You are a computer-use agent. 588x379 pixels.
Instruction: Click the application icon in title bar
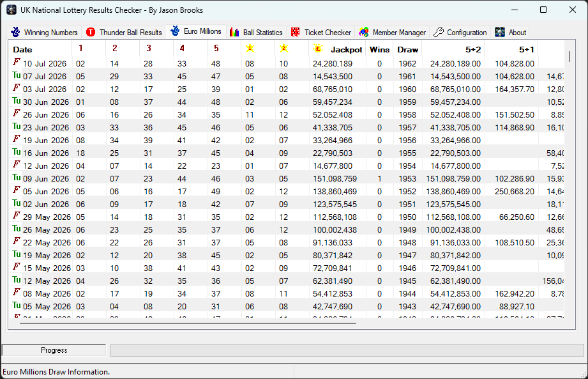[11, 10]
